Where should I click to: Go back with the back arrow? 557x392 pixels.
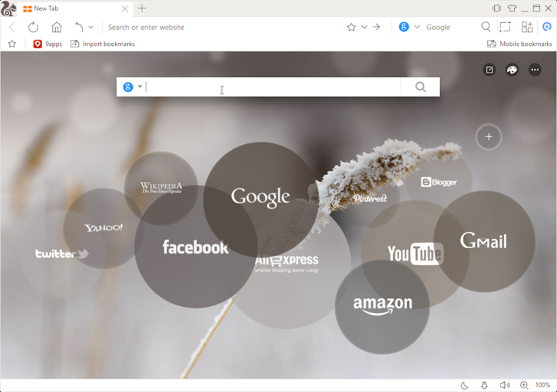pos(12,27)
